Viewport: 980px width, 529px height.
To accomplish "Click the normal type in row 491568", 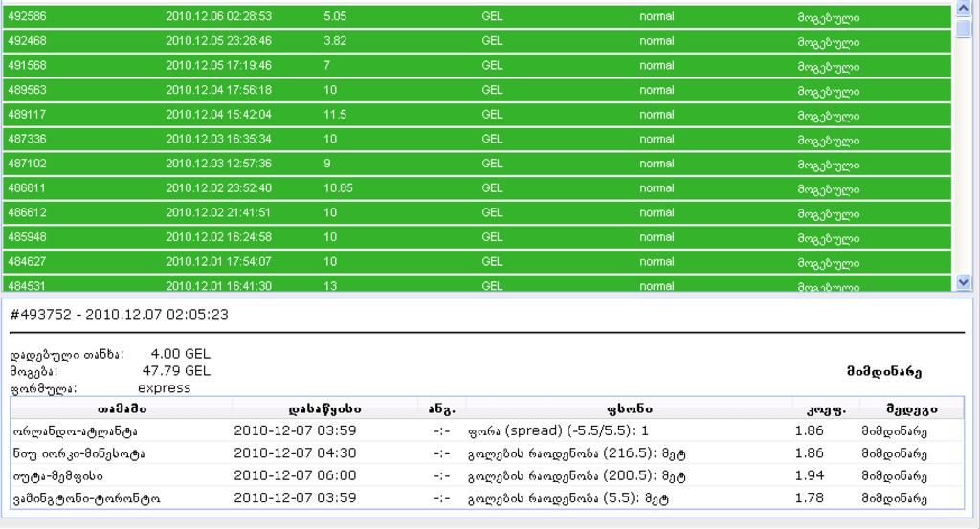I will pyautogui.click(x=657, y=66).
